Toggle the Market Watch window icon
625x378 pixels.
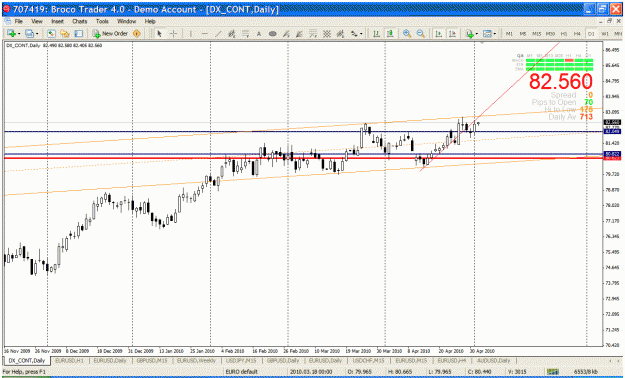(51, 34)
